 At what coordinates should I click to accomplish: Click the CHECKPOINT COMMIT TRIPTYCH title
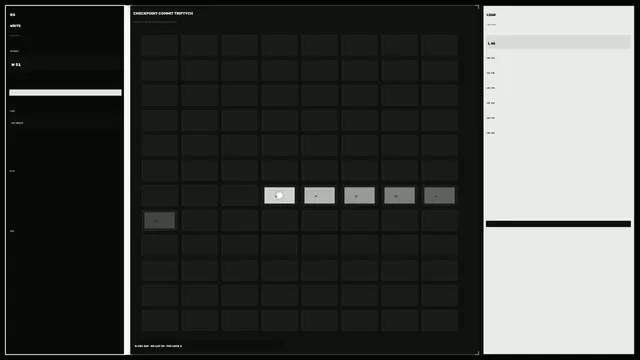click(163, 13)
